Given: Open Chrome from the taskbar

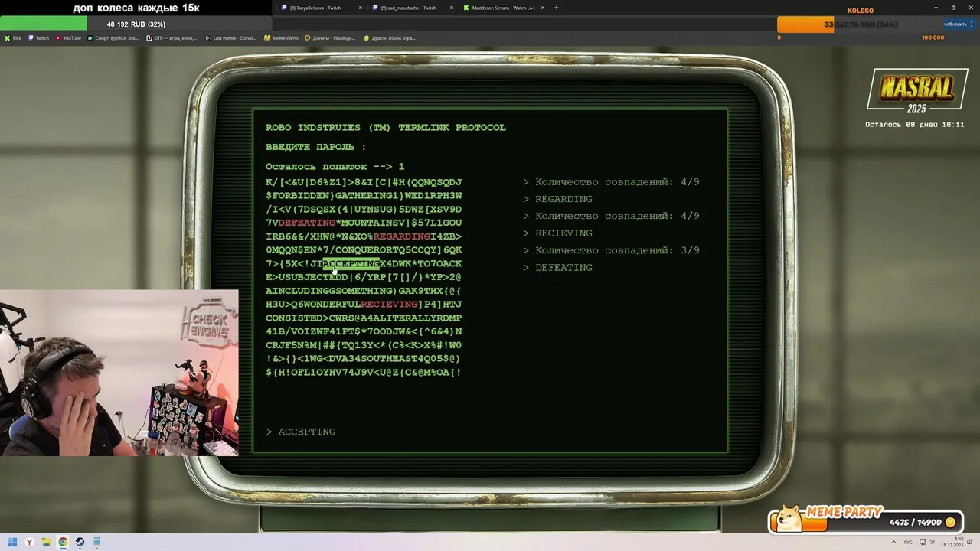Looking at the screenshot, I should (63, 542).
